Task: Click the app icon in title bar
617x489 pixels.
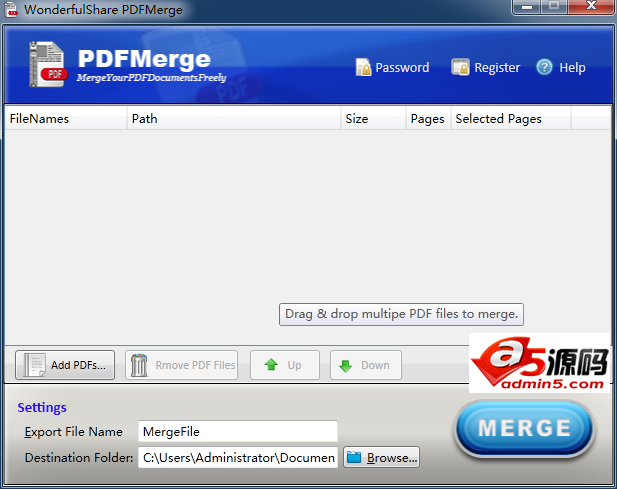Action: (11, 9)
